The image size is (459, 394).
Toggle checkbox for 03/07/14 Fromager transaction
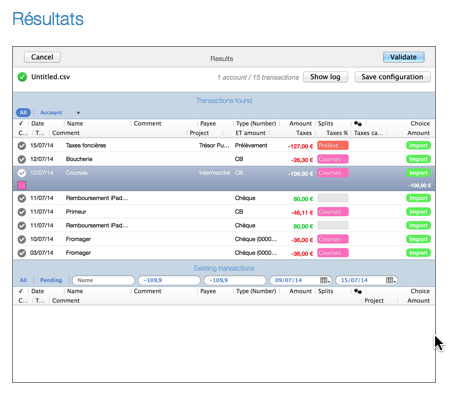point(22,253)
